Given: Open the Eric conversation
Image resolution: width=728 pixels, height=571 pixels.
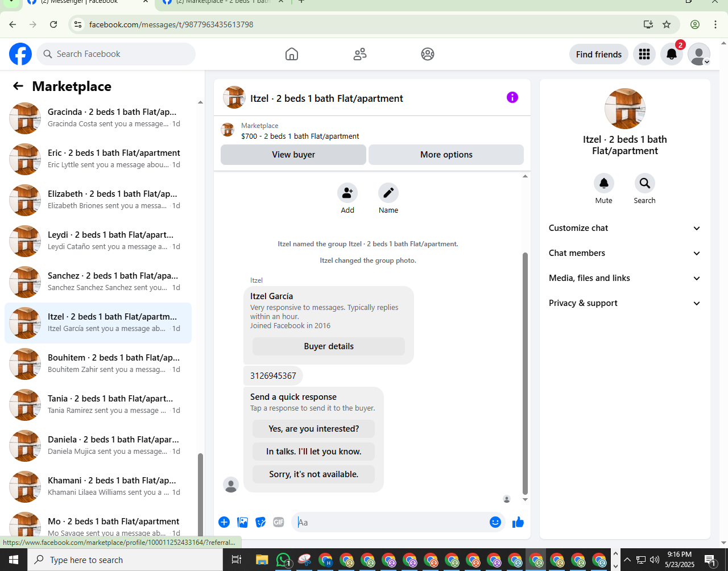Looking at the screenshot, I should point(98,159).
